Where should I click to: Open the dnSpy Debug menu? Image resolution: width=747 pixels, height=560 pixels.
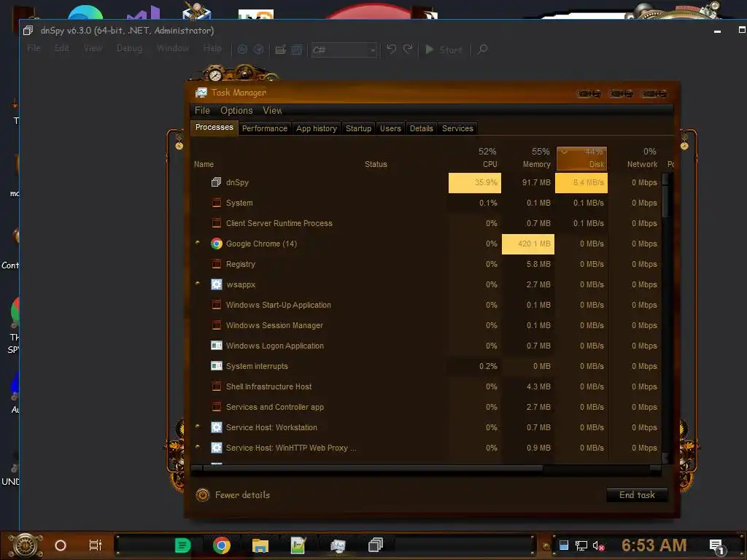pyautogui.click(x=129, y=48)
